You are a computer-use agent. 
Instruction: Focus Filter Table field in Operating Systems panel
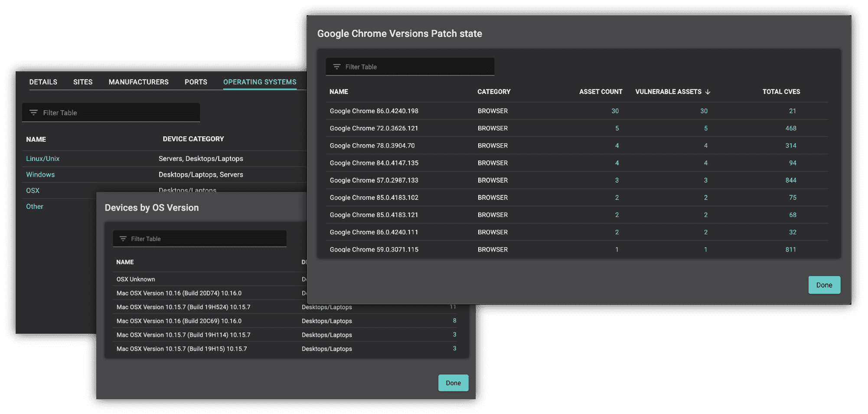point(111,113)
